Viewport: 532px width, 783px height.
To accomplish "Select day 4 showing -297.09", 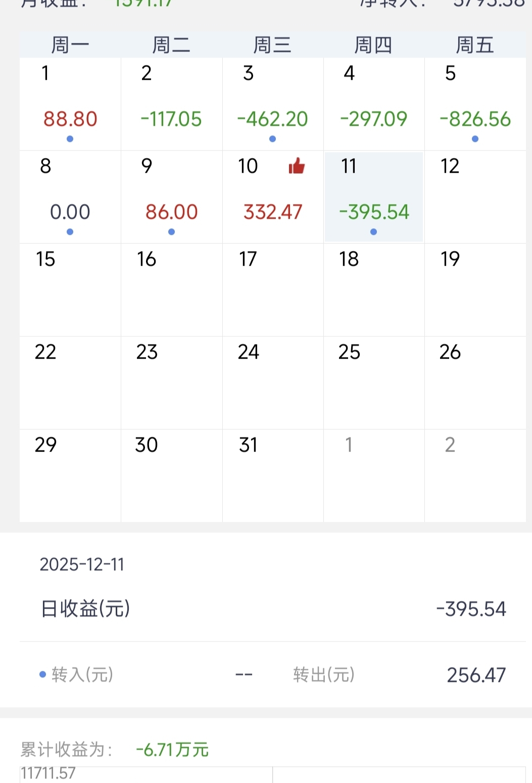I will tap(373, 104).
